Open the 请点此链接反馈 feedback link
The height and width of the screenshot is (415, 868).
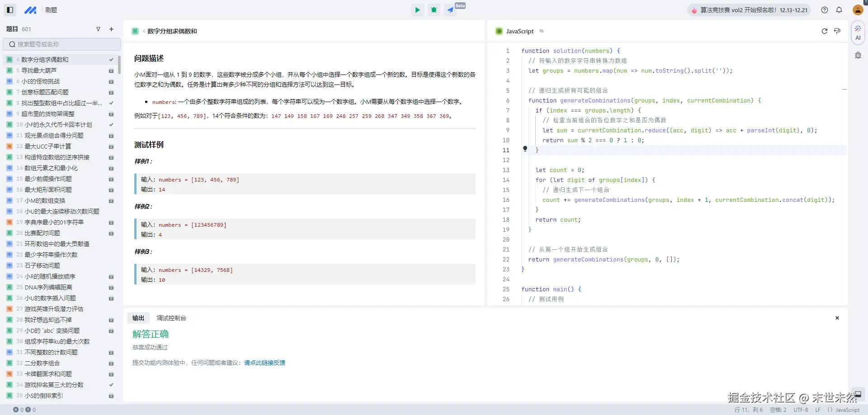pyautogui.click(x=264, y=363)
